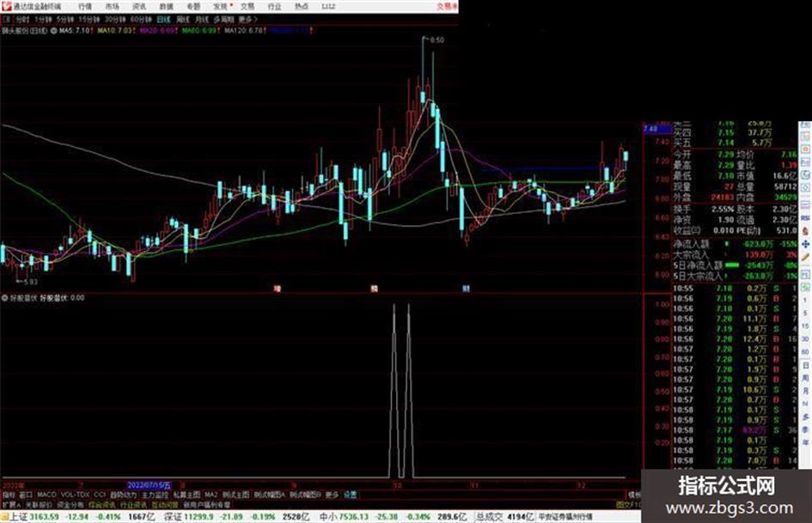
Task: Switch to the 1分钟 period tab
Action: (x=43, y=19)
